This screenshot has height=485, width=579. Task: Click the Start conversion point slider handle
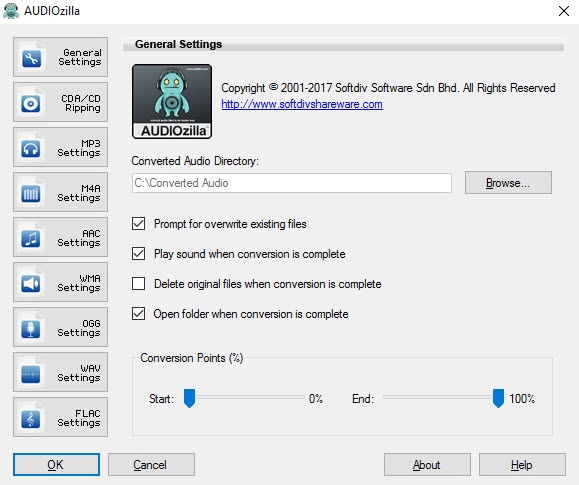click(x=189, y=398)
